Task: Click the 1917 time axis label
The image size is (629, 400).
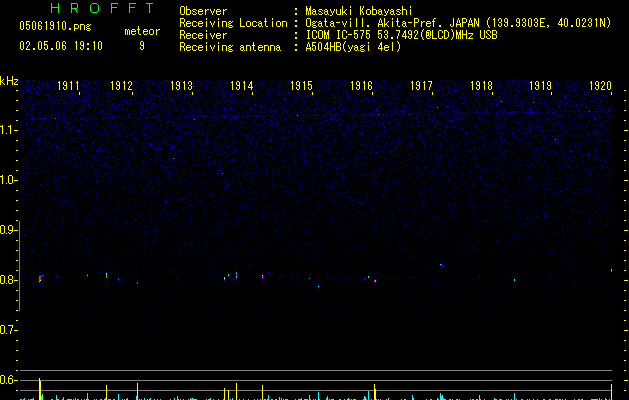Action: coord(421,86)
